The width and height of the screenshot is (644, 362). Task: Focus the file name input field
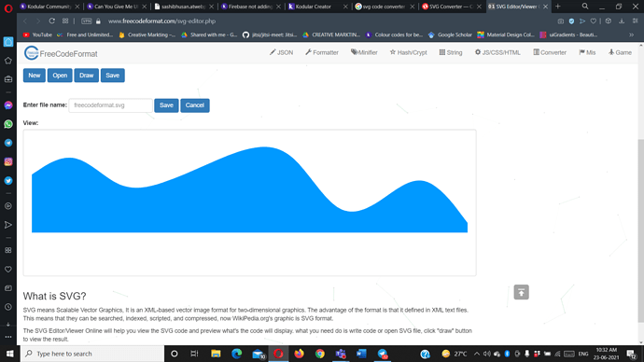pos(110,105)
